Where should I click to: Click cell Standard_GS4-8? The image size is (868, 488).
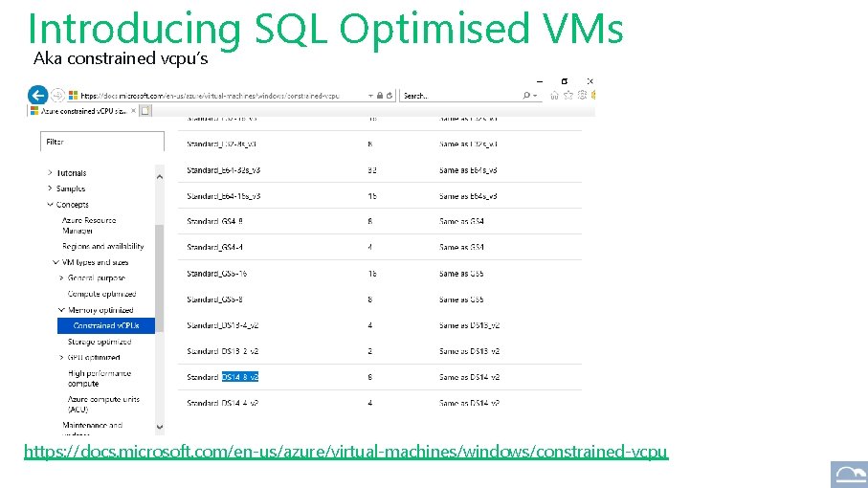point(214,221)
